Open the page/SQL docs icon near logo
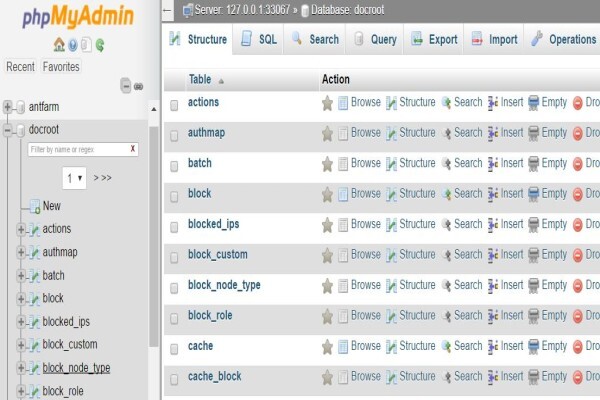The width and height of the screenshot is (600, 400). 86,45
